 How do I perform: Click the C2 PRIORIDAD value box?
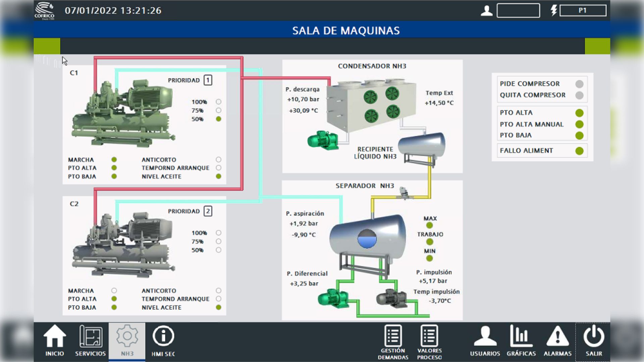click(208, 212)
